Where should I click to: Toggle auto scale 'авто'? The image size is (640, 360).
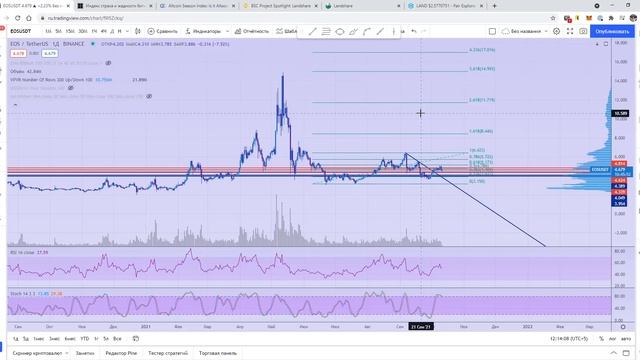(626, 338)
